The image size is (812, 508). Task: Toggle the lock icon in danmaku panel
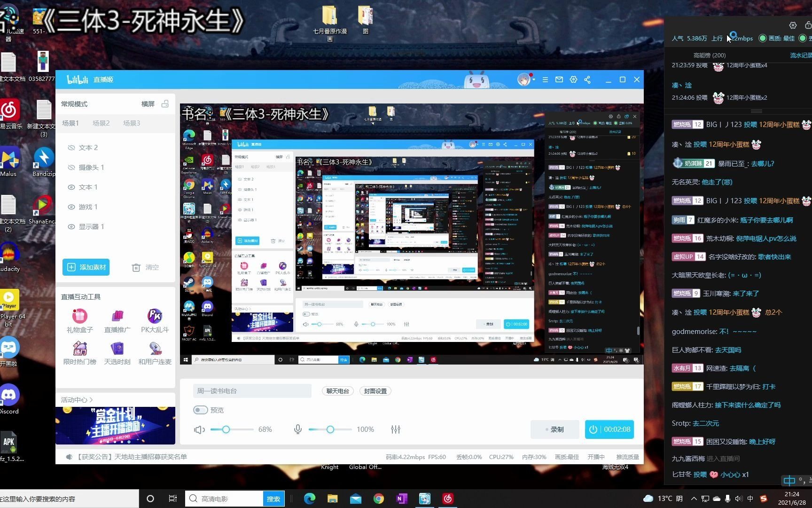coord(808,25)
